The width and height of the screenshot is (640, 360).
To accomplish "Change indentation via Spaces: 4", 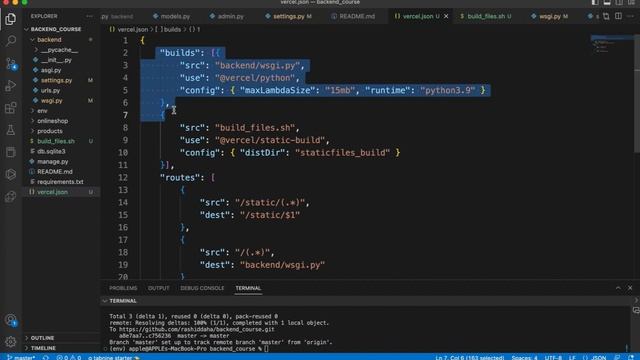I will pyautogui.click(x=524, y=358).
